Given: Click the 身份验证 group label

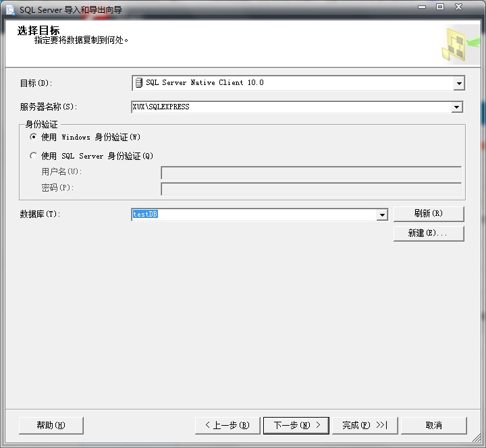Looking at the screenshot, I should point(42,125).
